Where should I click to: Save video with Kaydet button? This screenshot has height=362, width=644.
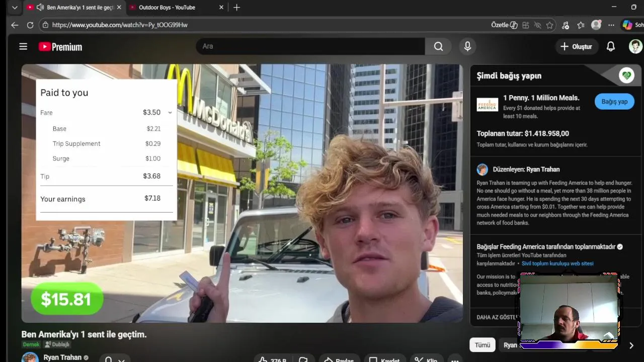384,360
